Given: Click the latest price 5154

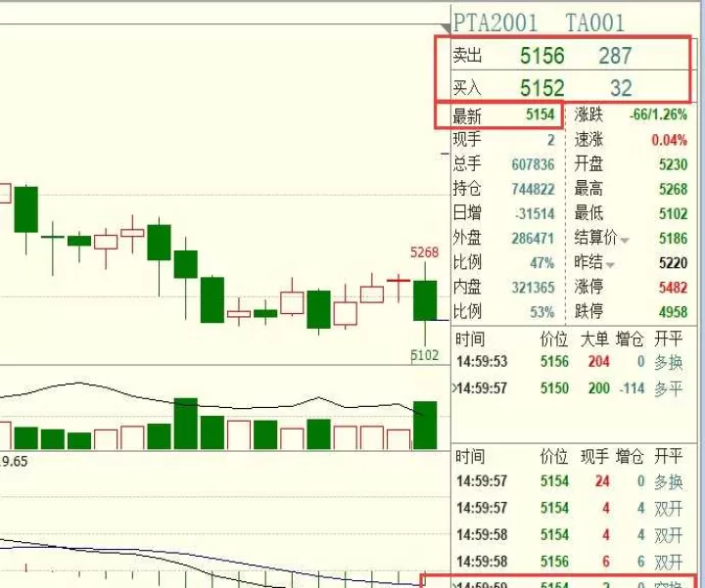Looking at the screenshot, I should pyautogui.click(x=540, y=114).
